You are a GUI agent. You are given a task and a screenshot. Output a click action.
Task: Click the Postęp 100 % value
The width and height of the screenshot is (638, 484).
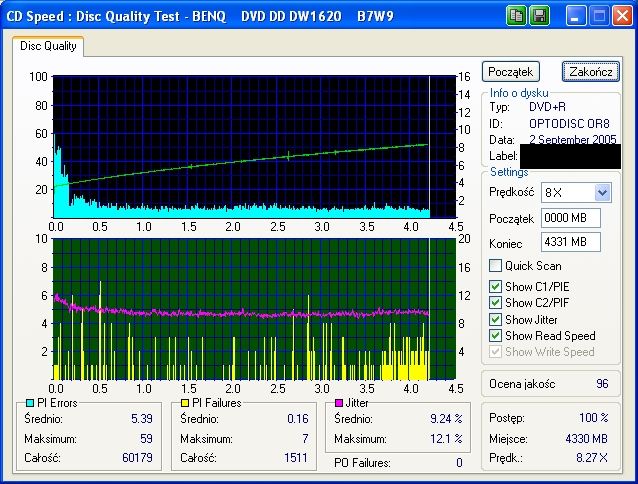(x=594, y=418)
